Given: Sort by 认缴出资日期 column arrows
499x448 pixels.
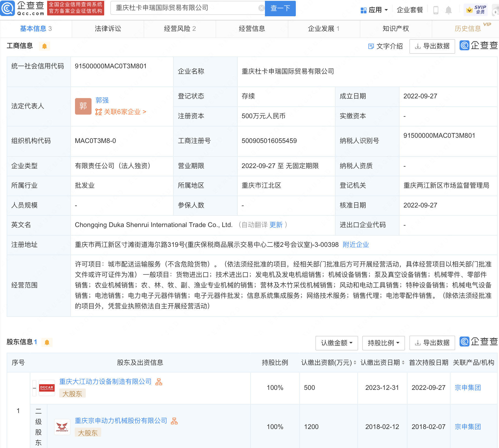Looking at the screenshot, I should [403, 363].
